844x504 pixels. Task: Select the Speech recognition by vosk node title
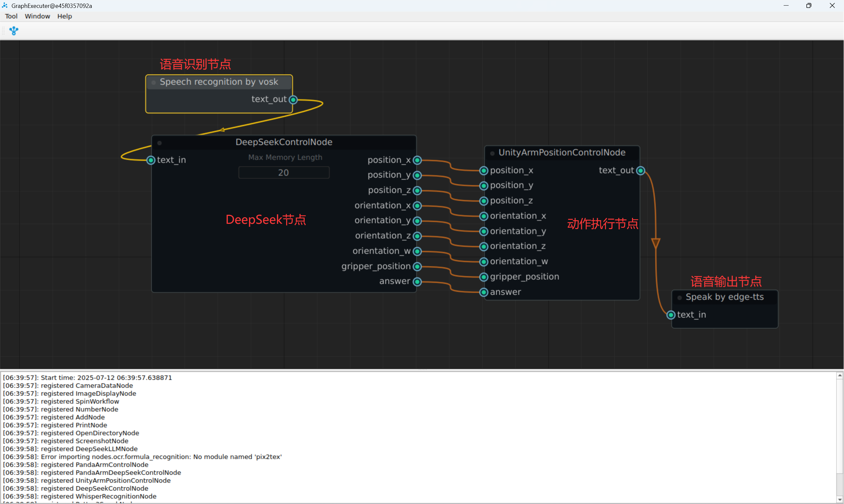click(x=219, y=82)
